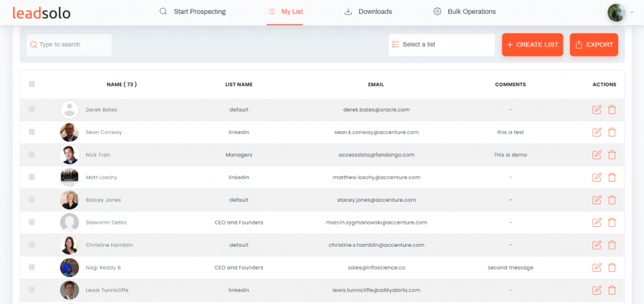Click email accessdata@fandango.com
644x304 pixels.
click(x=376, y=155)
